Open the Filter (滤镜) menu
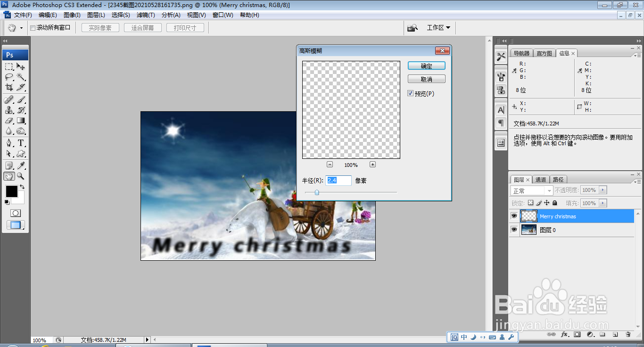 click(x=145, y=15)
